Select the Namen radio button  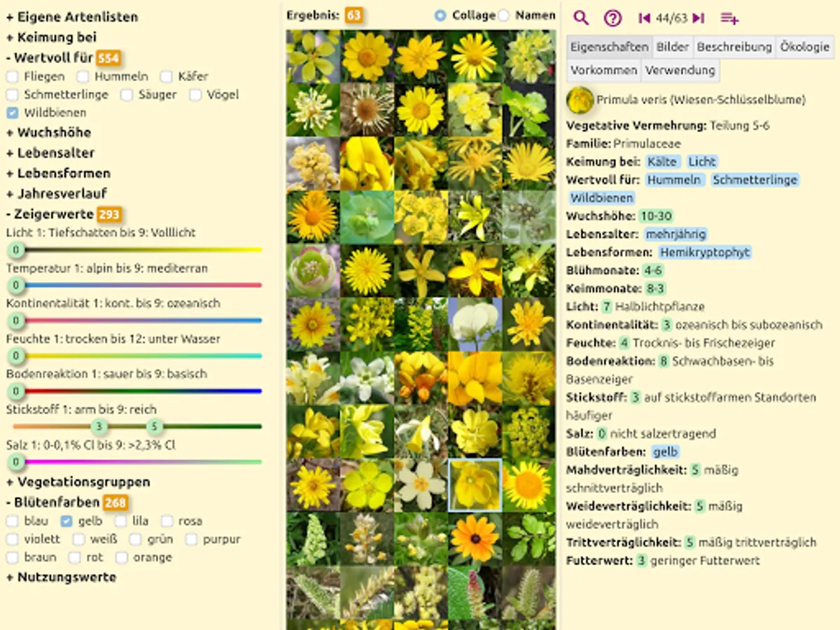(503, 15)
